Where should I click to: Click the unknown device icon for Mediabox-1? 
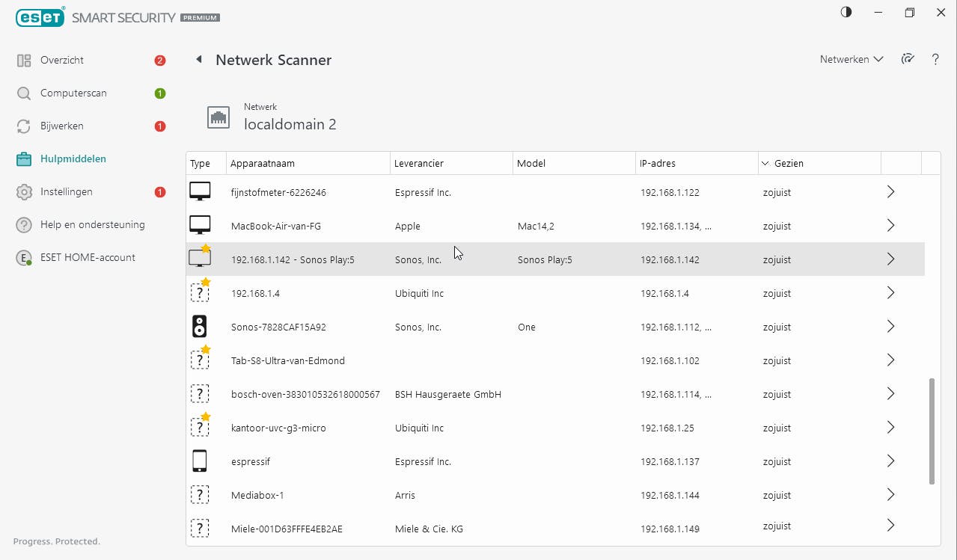click(199, 495)
